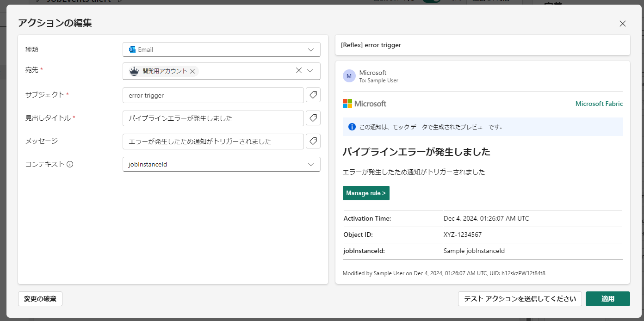The width and height of the screenshot is (644, 321).
Task: Click the Outlook Email icon in 種類
Action: tap(132, 49)
